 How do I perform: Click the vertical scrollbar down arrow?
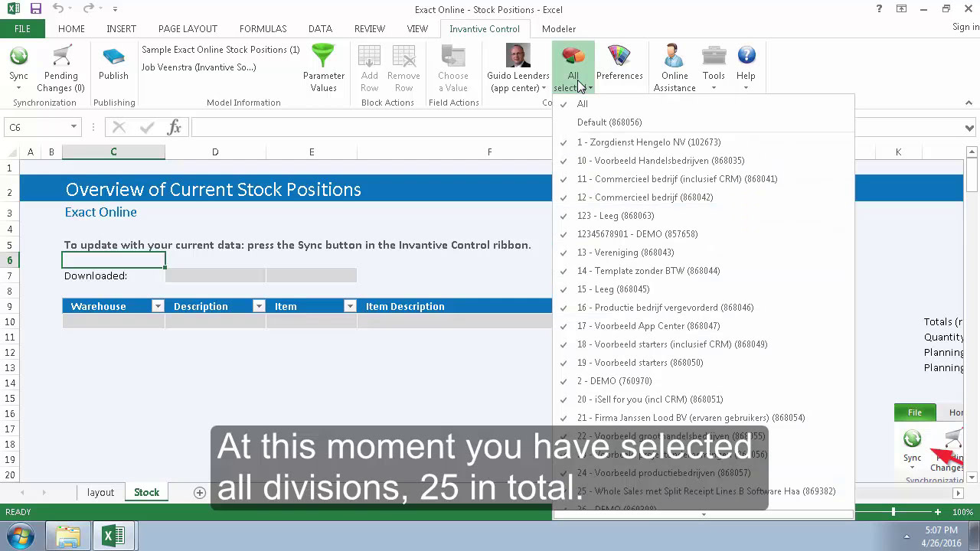(972, 477)
